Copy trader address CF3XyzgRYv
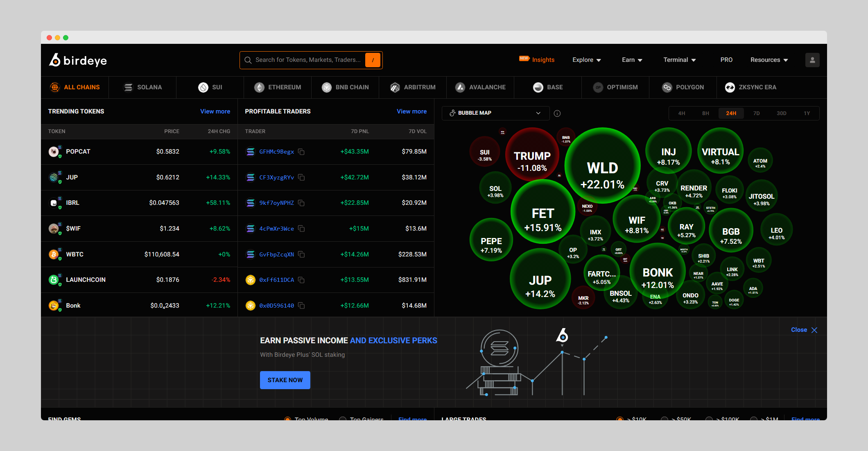Image resolution: width=868 pixels, height=451 pixels. coord(301,177)
